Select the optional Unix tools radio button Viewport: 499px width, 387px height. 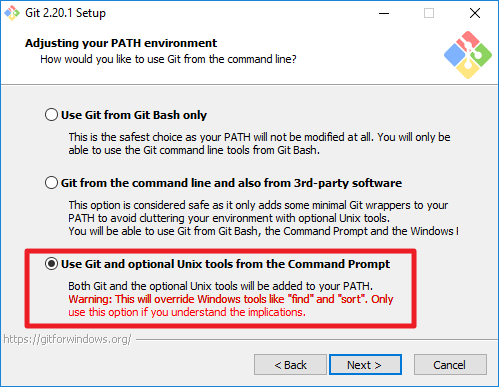51,264
